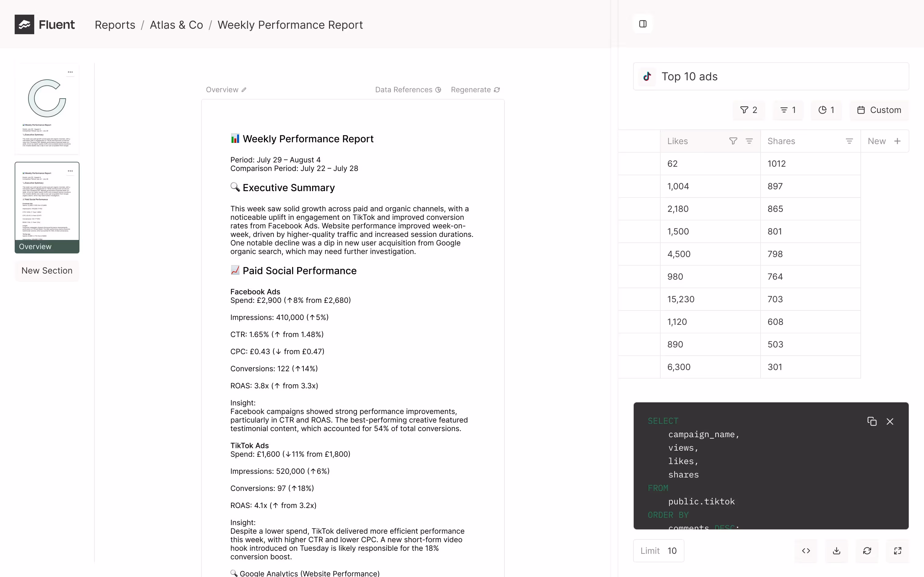Toggle the SQL code view button
Image resolution: width=924 pixels, height=577 pixels.
coord(806,551)
